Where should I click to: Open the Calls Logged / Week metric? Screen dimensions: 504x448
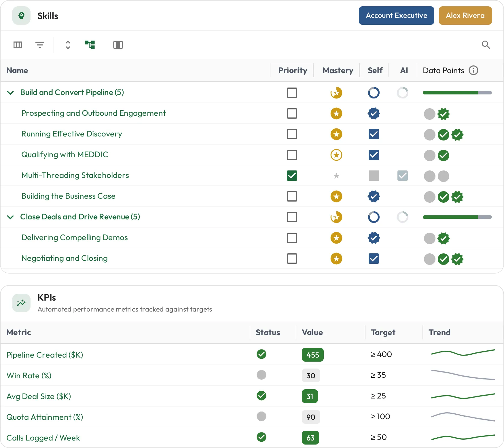pos(43,438)
